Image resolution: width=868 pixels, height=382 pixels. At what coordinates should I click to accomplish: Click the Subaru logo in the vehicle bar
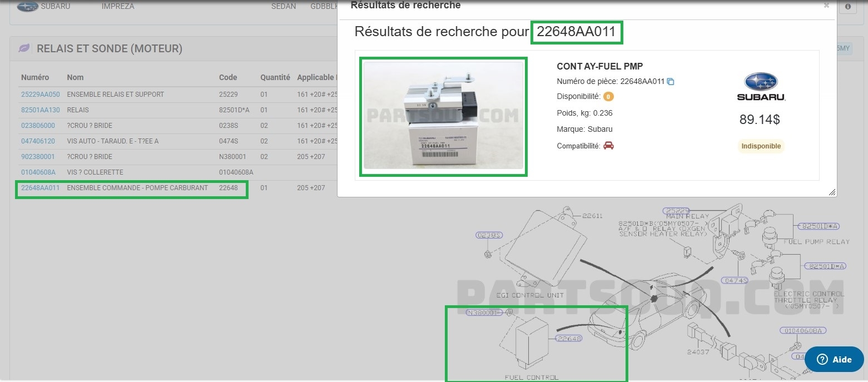click(x=27, y=7)
